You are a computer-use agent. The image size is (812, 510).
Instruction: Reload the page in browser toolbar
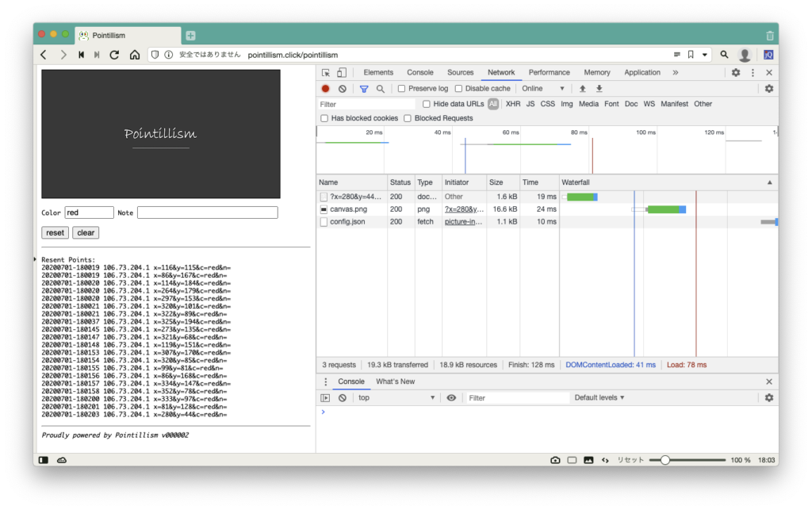[114, 55]
